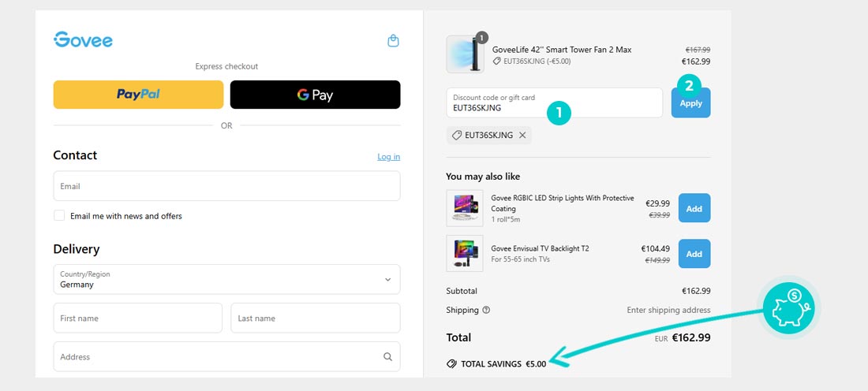
Task: Click the Subtotal €162.99 amount
Action: (696, 291)
